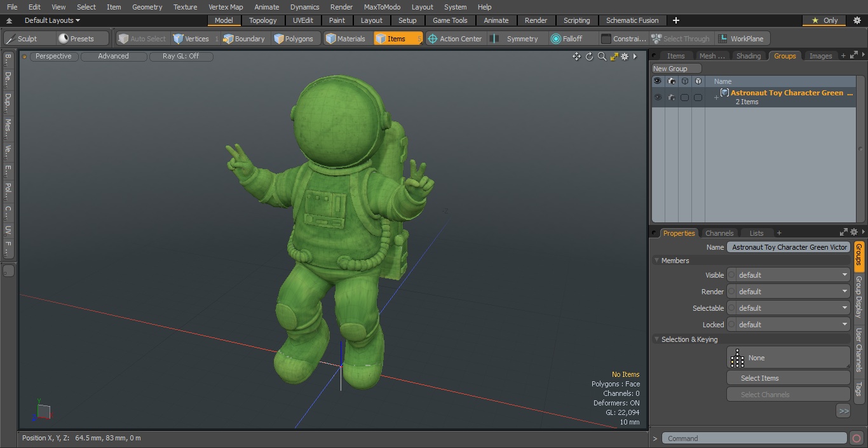The image size is (868, 448).
Task: Collapse the Selection & Keying section
Action: click(657, 339)
